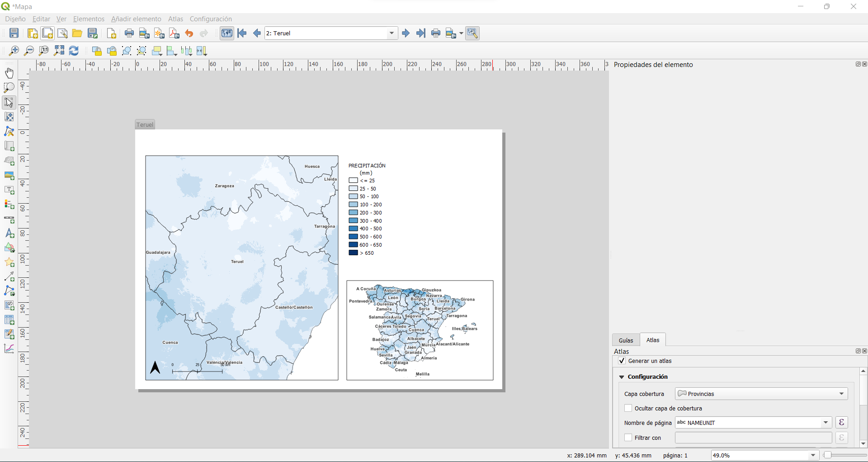Image resolution: width=868 pixels, height=462 pixels.
Task: Switch to the Guías tab
Action: [626, 340]
